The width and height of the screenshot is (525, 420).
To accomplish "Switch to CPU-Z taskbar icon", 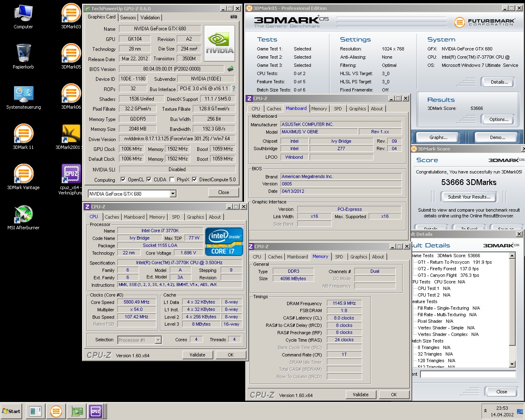I will click(x=96, y=411).
